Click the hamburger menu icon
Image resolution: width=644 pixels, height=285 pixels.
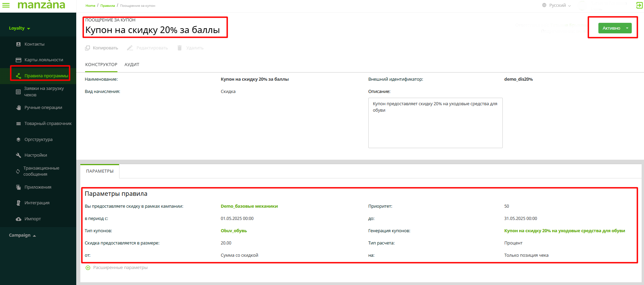[6, 5]
